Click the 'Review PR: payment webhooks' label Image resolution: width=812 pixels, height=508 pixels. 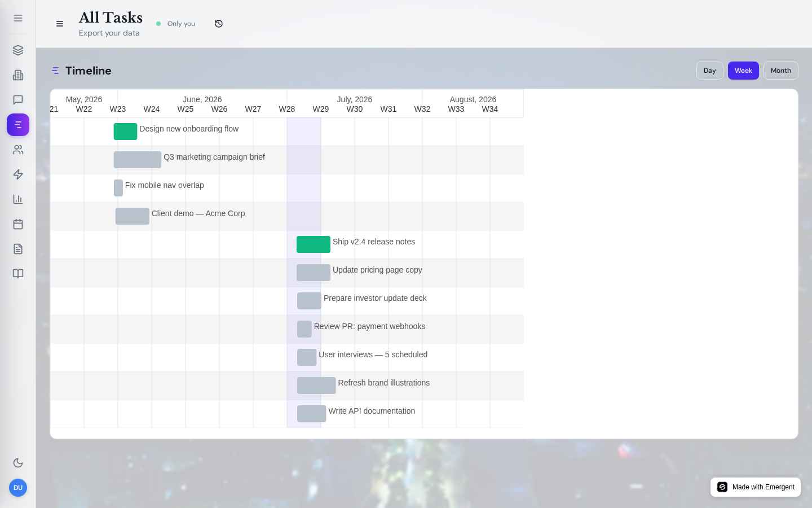(370, 326)
